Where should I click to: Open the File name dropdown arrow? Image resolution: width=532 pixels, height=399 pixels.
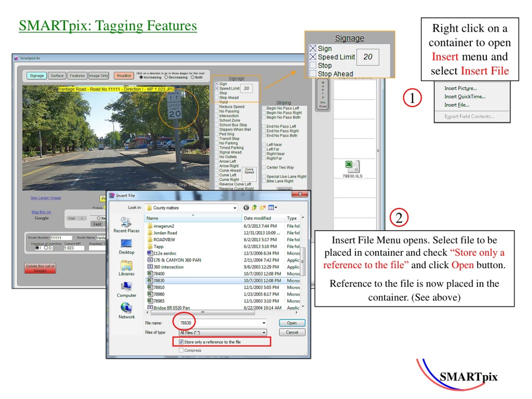click(x=264, y=323)
